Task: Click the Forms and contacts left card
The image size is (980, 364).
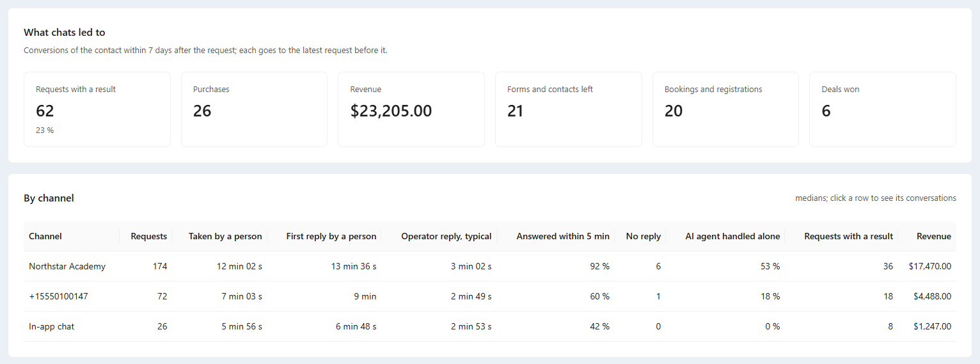Action: click(x=569, y=109)
